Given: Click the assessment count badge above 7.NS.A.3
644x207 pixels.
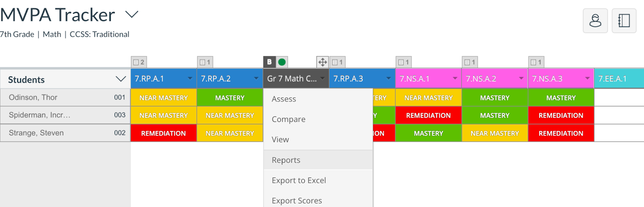Looking at the screenshot, I should coord(536,62).
